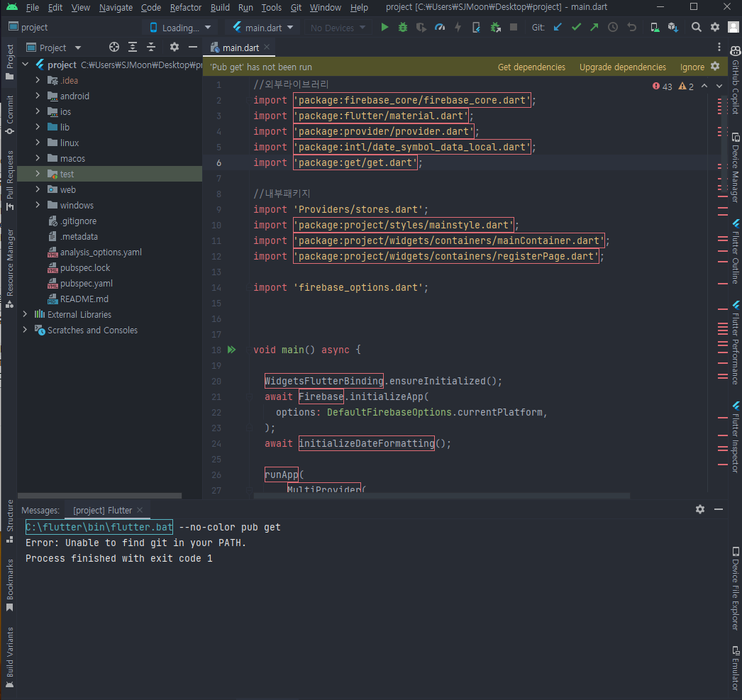
Task: Toggle the Flutter Outline side panel
Action: [x=736, y=251]
